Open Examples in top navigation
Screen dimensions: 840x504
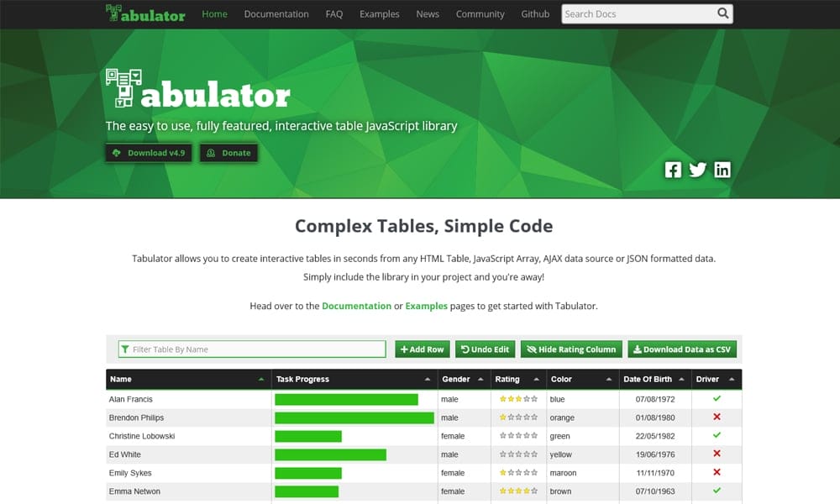[380, 14]
